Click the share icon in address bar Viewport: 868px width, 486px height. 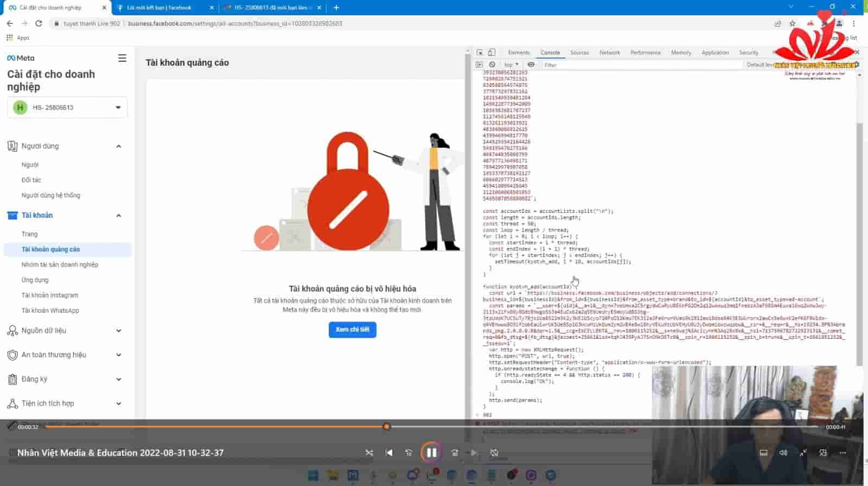778,23
